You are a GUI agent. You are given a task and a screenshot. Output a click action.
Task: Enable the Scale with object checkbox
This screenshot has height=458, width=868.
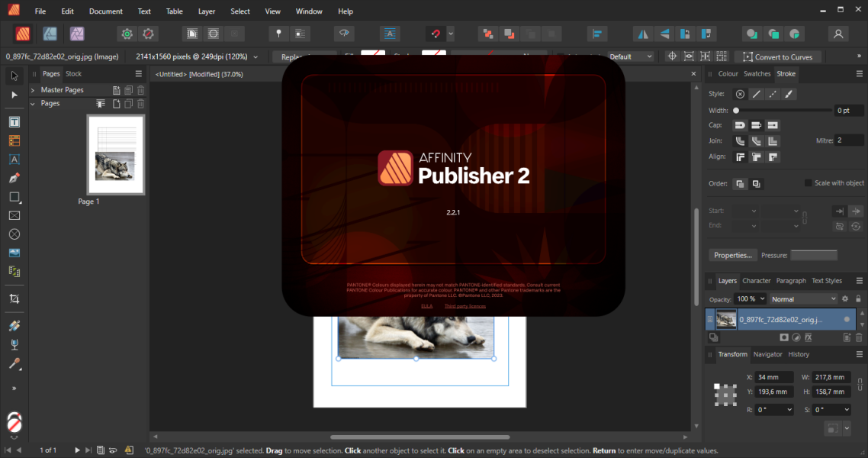click(808, 183)
